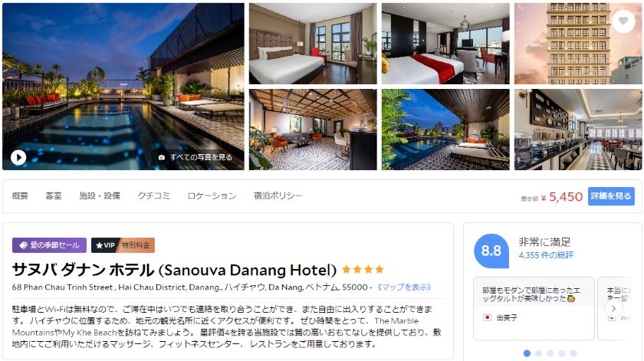The height and width of the screenshot is (361, 644).
Task: View the buffet restaurant photo
Action: coord(578,130)
